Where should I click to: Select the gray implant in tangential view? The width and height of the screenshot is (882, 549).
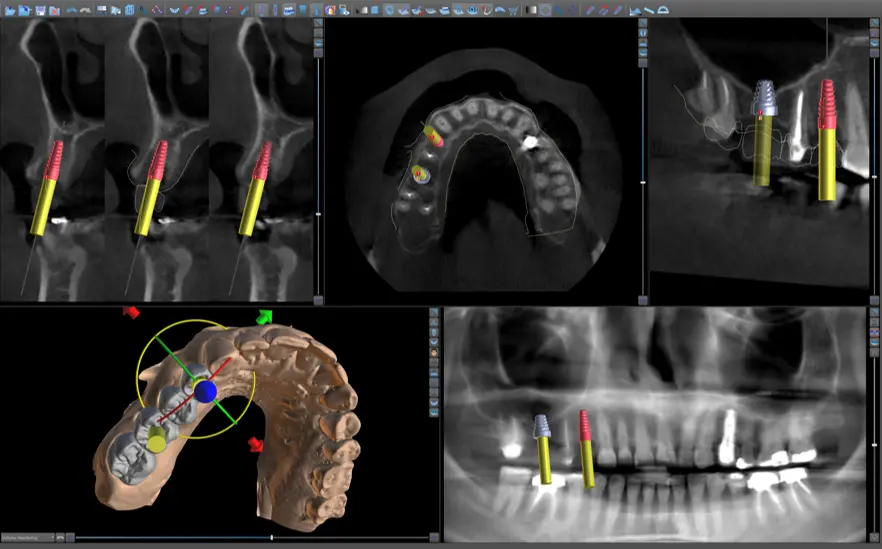point(763,133)
